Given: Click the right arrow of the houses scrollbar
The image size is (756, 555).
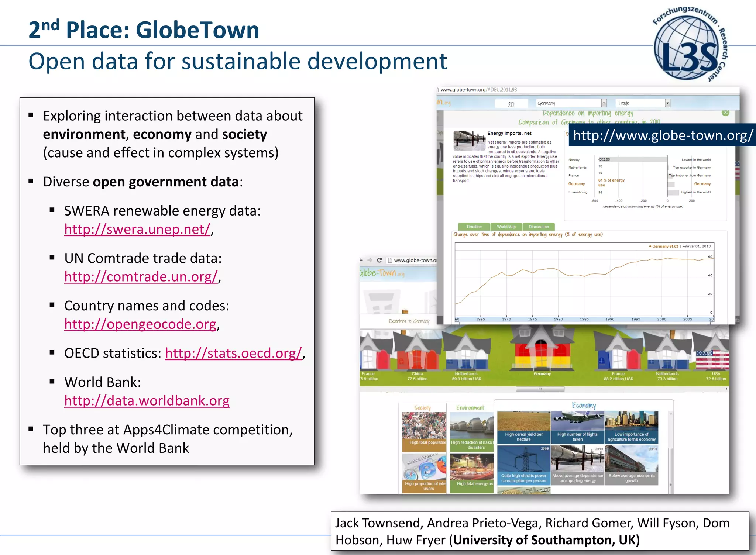Looking at the screenshot, I should coord(726,389).
